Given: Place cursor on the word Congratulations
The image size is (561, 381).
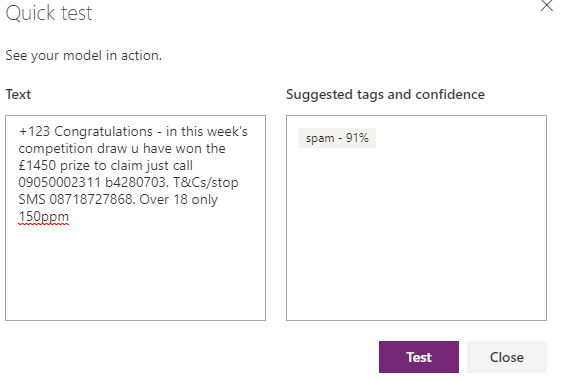Looking at the screenshot, I should point(103,132).
